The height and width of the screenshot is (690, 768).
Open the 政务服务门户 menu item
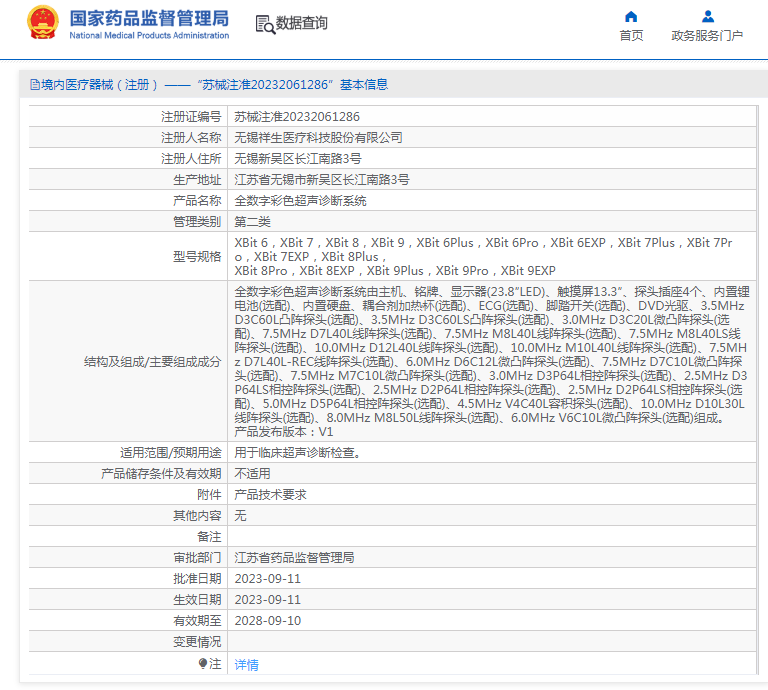tap(707, 36)
